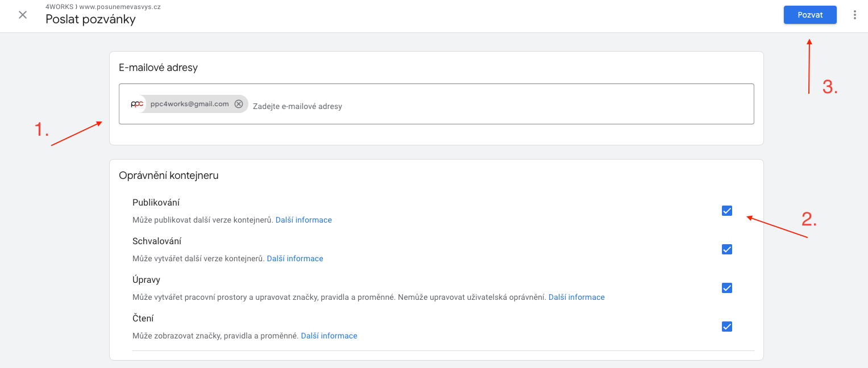
Task: Click the ppc logo avatar in email chip
Action: point(137,104)
